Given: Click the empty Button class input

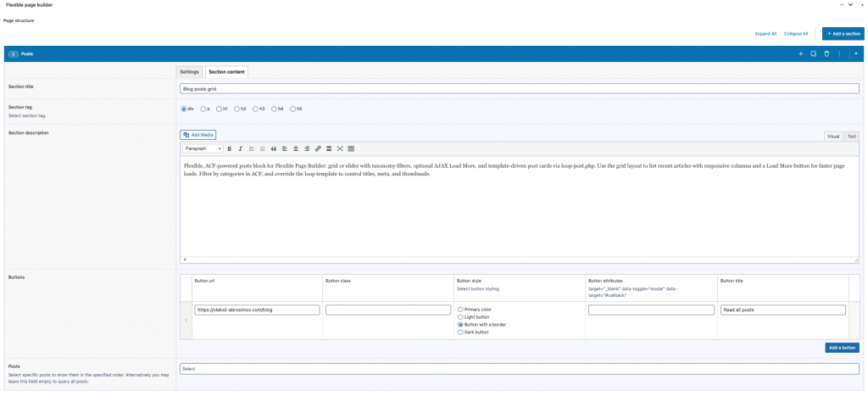Looking at the screenshot, I should (x=388, y=310).
